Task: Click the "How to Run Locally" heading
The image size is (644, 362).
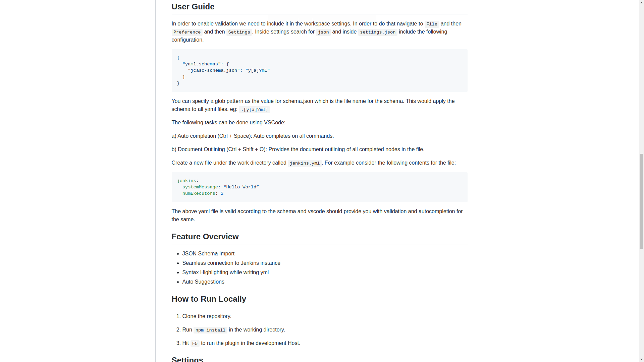Action: coord(209,299)
